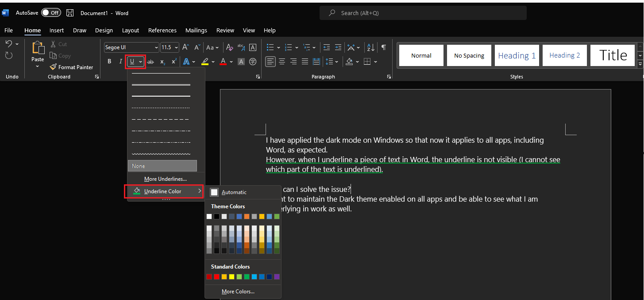644x300 pixels.
Task: Expand Font dialog launcher
Action: click(258, 77)
